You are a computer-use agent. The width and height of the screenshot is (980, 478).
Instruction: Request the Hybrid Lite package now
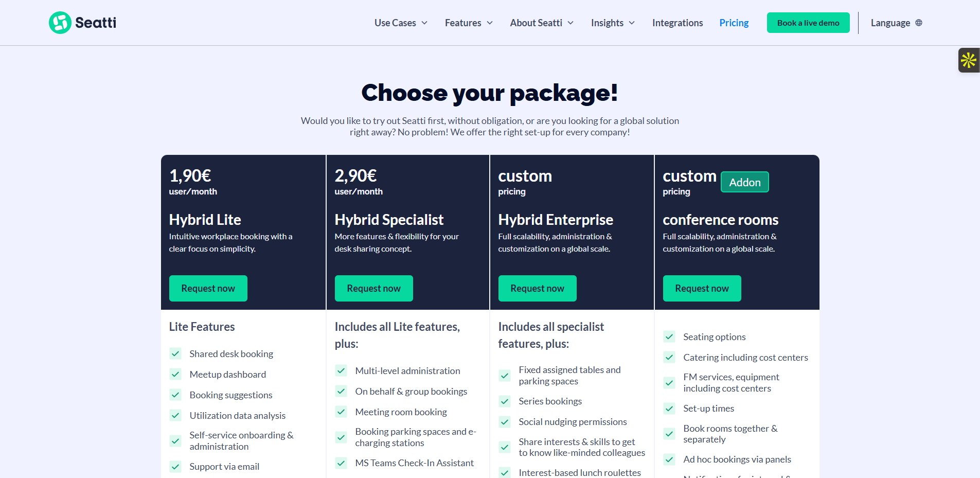(208, 288)
